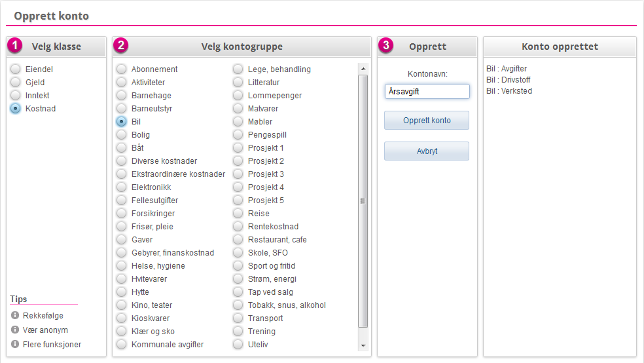Screen dimensions: 644x363
Task: Open the Flere funksjoner tip info icon
Action: pyautogui.click(x=15, y=344)
